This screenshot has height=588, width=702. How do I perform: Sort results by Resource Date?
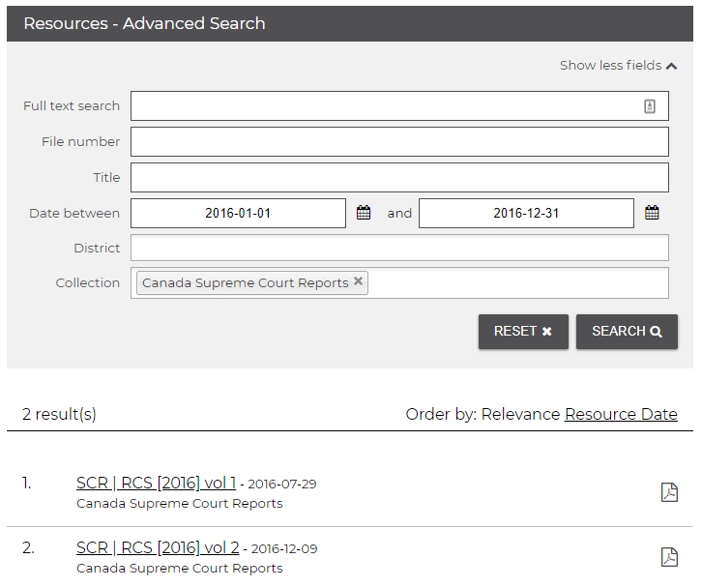(x=621, y=414)
